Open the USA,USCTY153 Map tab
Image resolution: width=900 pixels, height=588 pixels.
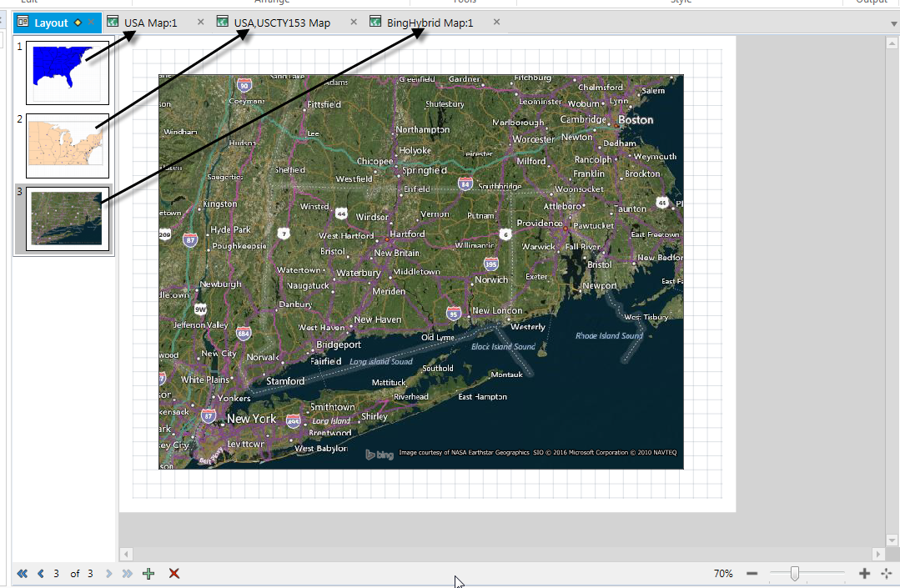click(x=282, y=23)
